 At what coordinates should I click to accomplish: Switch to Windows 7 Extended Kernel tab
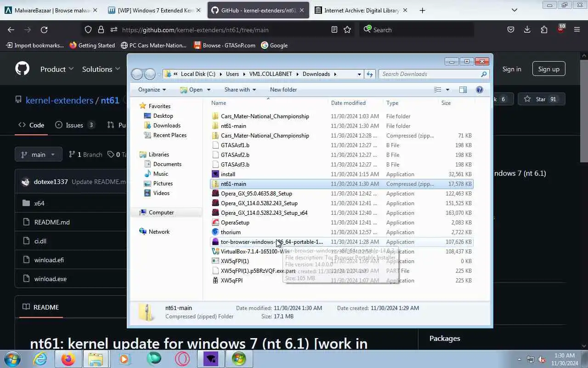tap(155, 10)
